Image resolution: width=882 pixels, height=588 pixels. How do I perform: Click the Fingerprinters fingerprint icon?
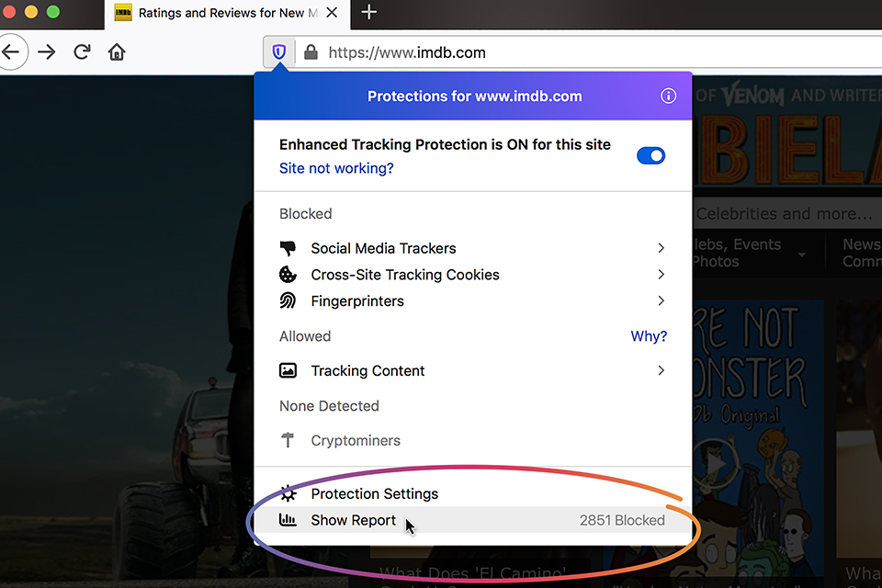[x=288, y=301]
